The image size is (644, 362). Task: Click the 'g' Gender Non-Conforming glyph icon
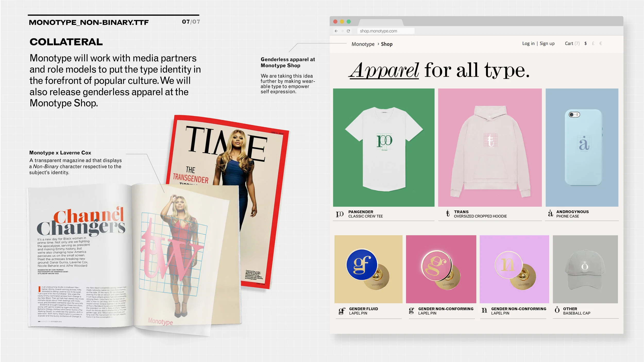click(x=411, y=311)
